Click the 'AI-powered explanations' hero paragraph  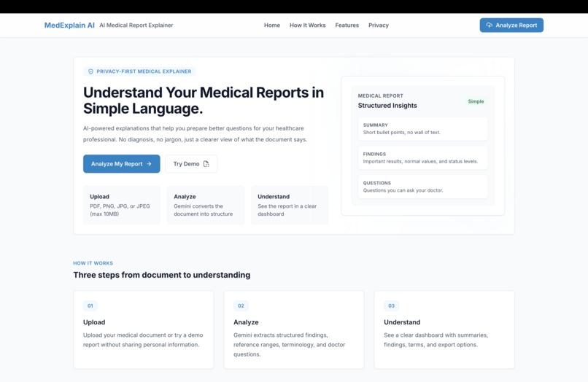[x=195, y=134]
